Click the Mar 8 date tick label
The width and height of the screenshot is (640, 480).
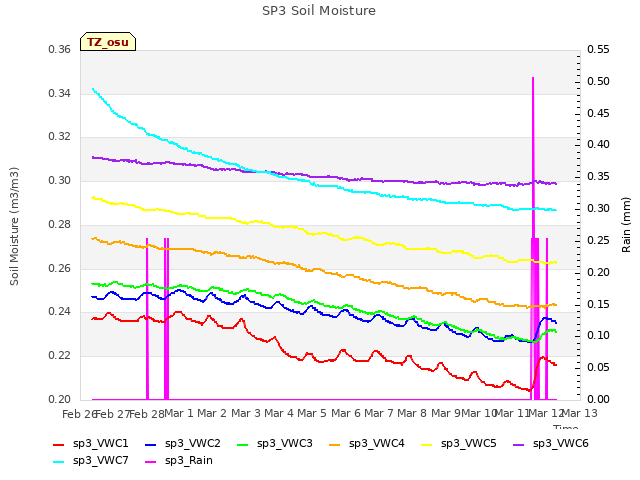pyautogui.click(x=412, y=413)
